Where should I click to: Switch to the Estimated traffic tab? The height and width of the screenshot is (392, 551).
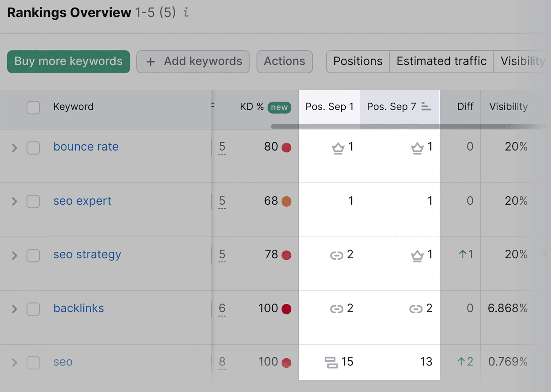441,62
